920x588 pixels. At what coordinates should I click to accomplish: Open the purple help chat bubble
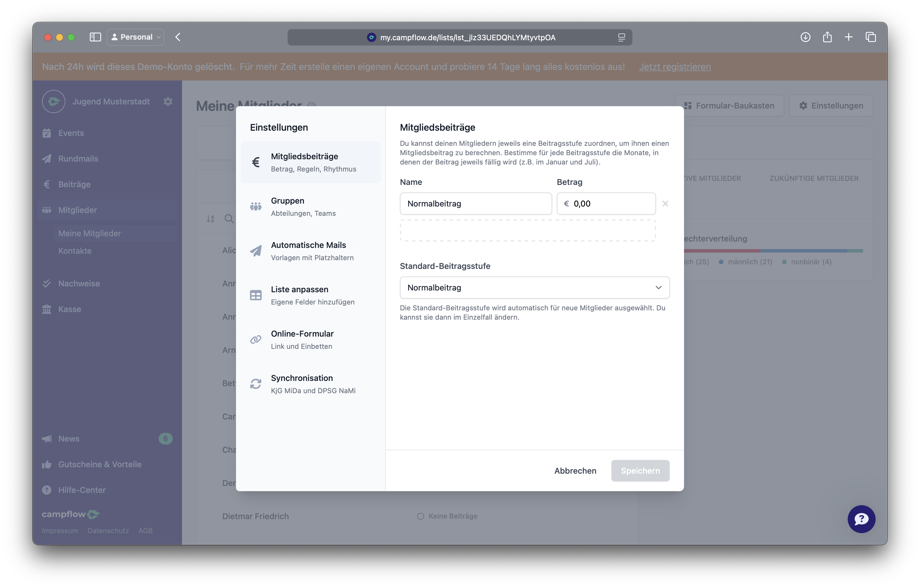(861, 519)
